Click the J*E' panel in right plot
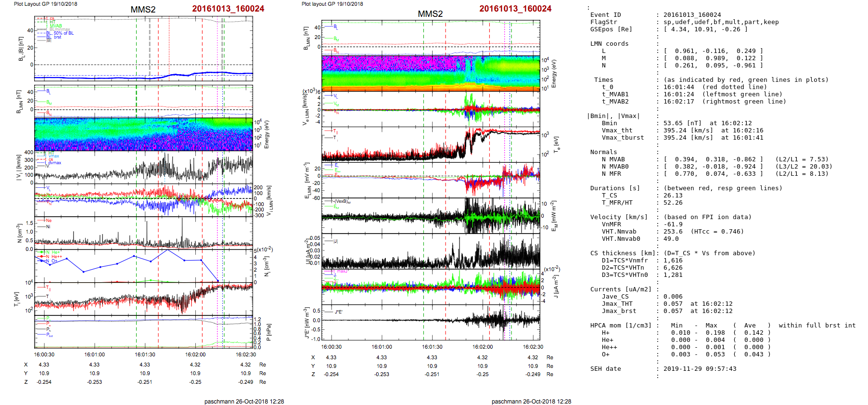 430,322
